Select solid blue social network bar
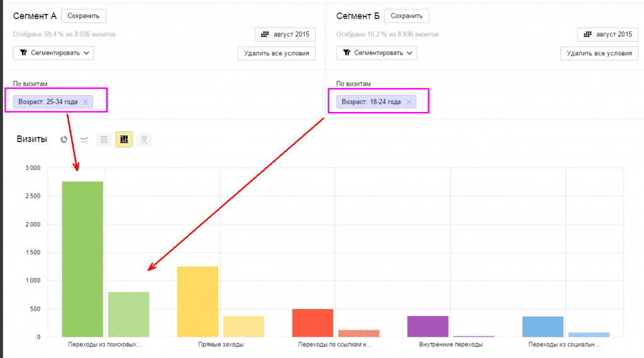Image resolution: width=644 pixels, height=358 pixels. click(543, 327)
